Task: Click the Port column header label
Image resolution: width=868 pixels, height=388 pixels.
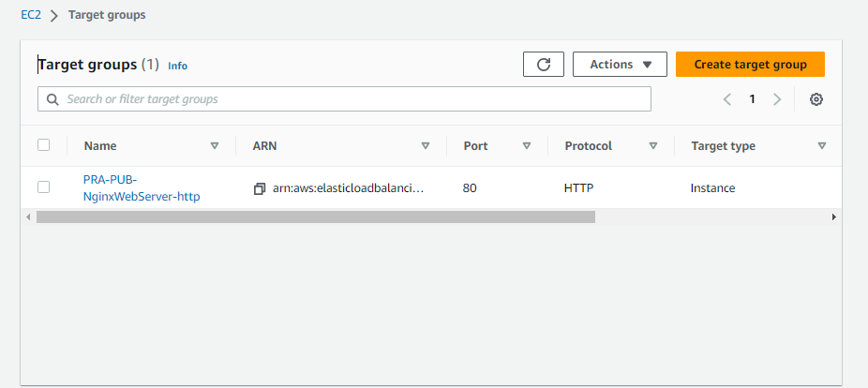Action: [x=476, y=146]
